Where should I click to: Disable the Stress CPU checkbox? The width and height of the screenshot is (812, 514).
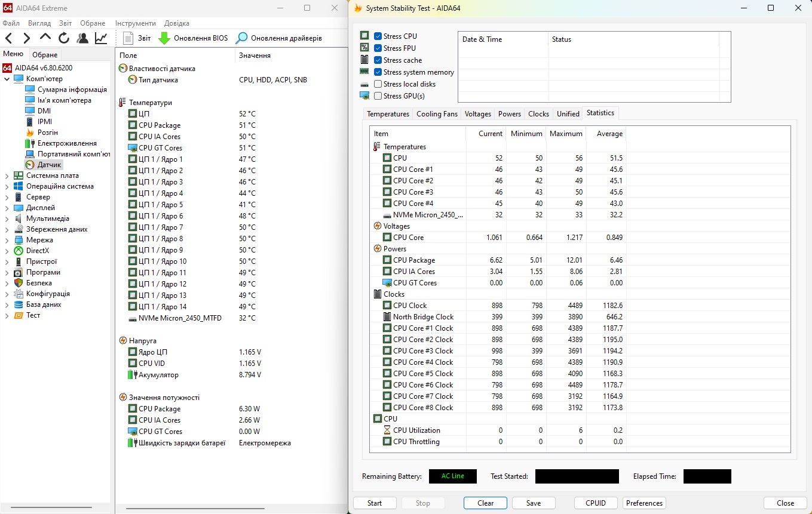pyautogui.click(x=378, y=36)
